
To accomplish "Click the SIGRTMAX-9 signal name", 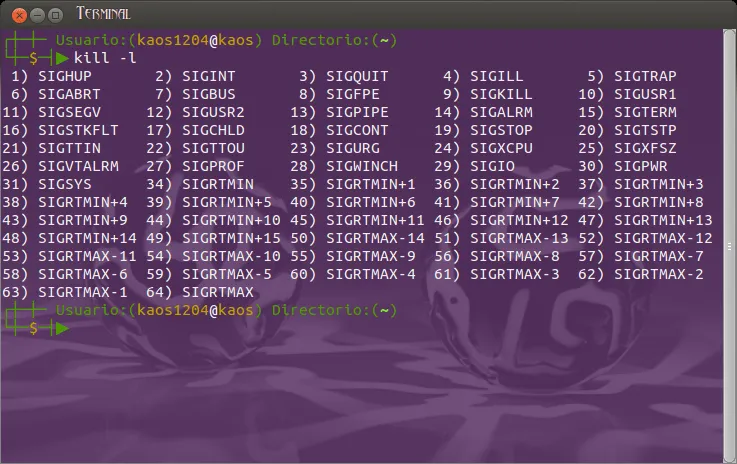I will click(371, 256).
